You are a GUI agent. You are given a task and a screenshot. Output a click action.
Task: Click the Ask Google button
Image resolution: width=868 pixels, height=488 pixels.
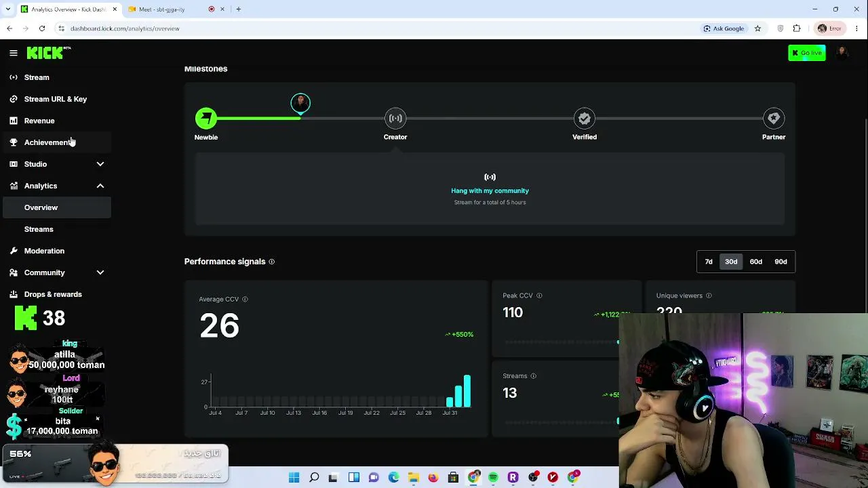click(724, 28)
